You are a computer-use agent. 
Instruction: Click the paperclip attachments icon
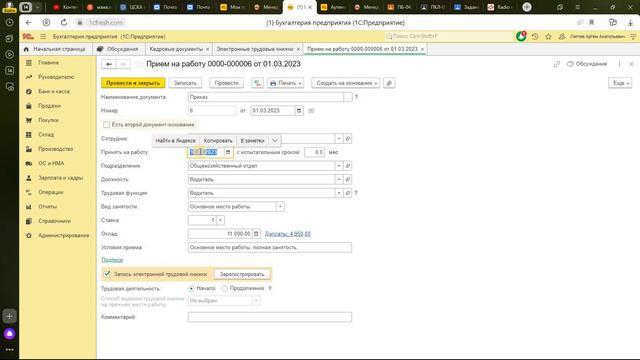(389, 83)
